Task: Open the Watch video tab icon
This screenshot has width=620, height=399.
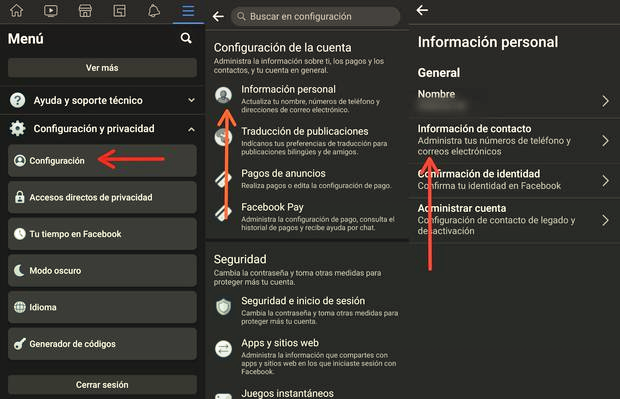Action: click(x=51, y=10)
